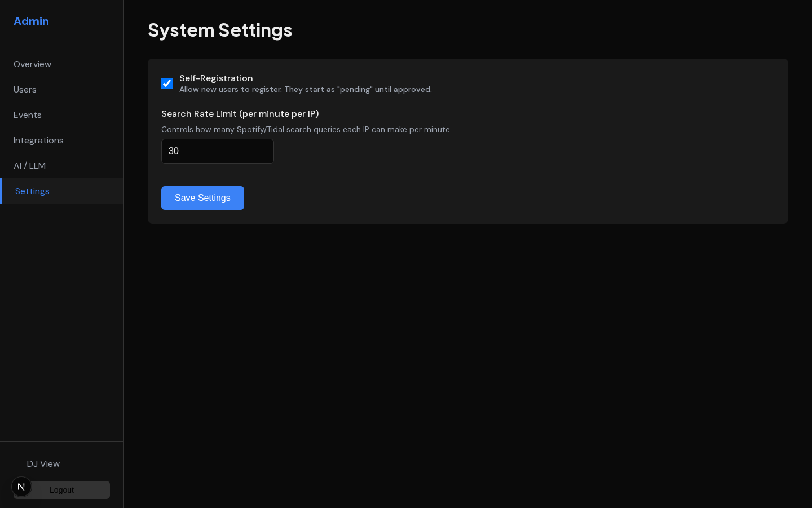This screenshot has width=812, height=508.
Task: Click the highlighted Settings sidebar entry
Action: [x=32, y=191]
